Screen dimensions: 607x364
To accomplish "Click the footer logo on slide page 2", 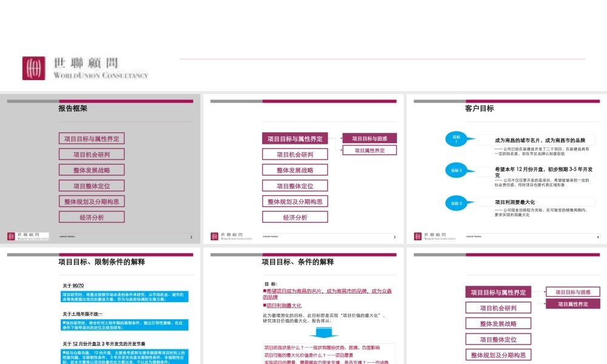I will click(29, 237).
